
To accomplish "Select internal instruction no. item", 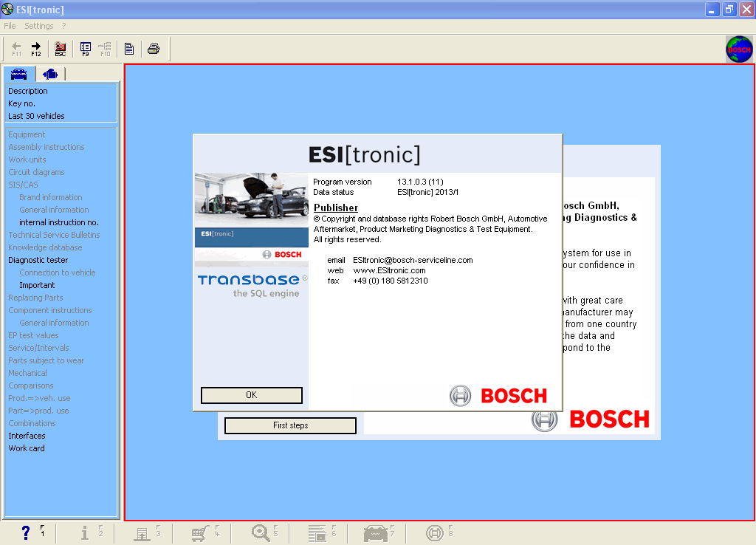I will (x=59, y=222).
